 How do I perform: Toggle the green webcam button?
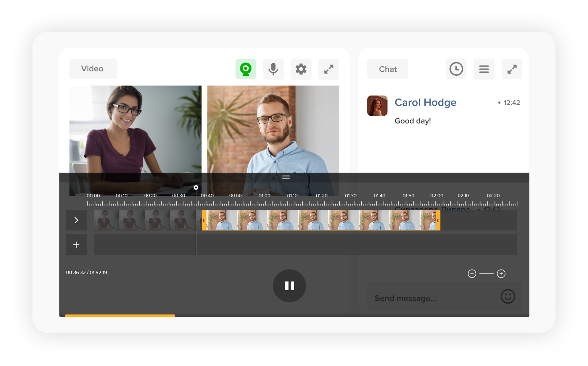pos(246,69)
